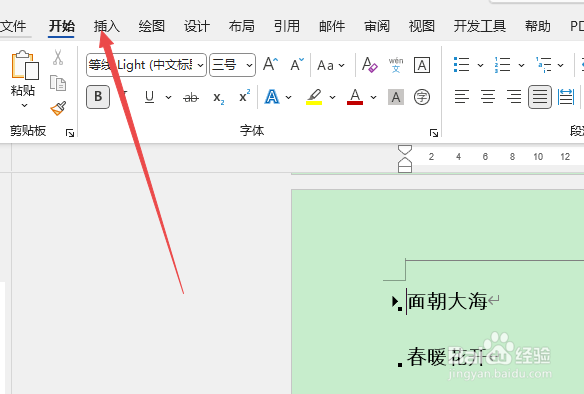Switch to the 设计 Design tab
Image resolution: width=584 pixels, height=394 pixels.
tap(197, 26)
